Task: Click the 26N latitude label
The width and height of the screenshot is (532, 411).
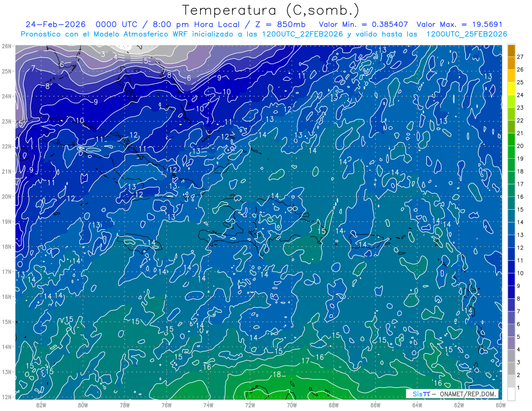Action: coord(7,46)
